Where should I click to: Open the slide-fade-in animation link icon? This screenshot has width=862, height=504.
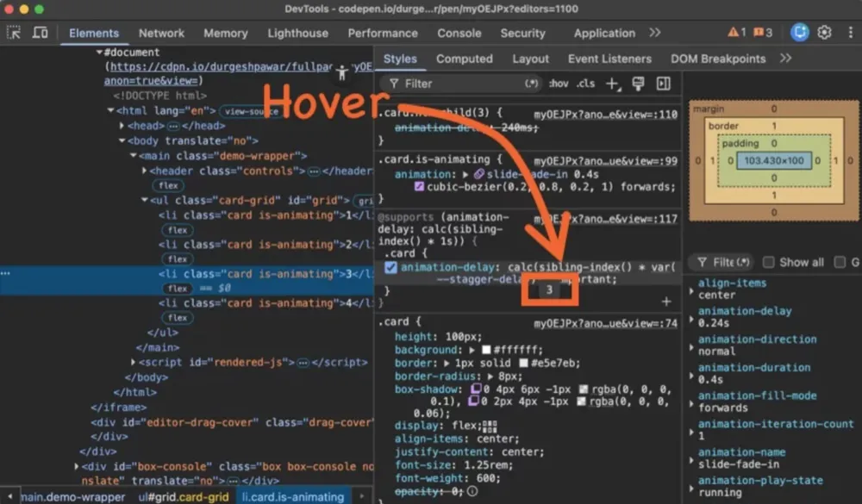pyautogui.click(x=478, y=174)
